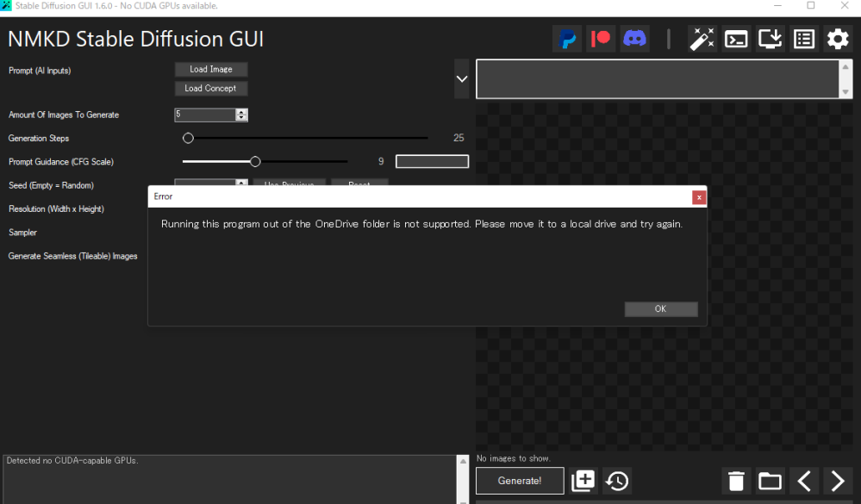
Task: Click the trash delete-image icon
Action: point(736,481)
